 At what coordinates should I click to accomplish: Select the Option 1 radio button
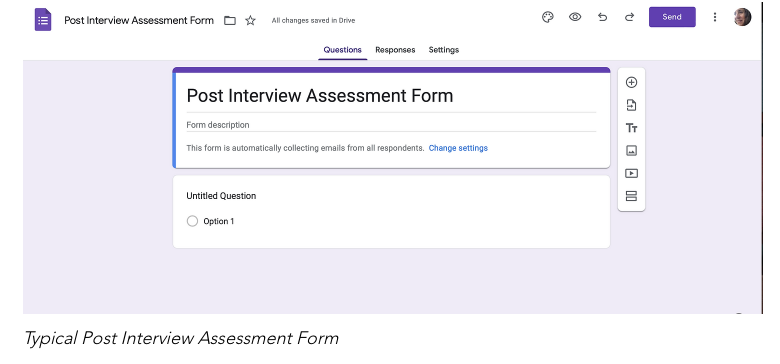(x=193, y=221)
